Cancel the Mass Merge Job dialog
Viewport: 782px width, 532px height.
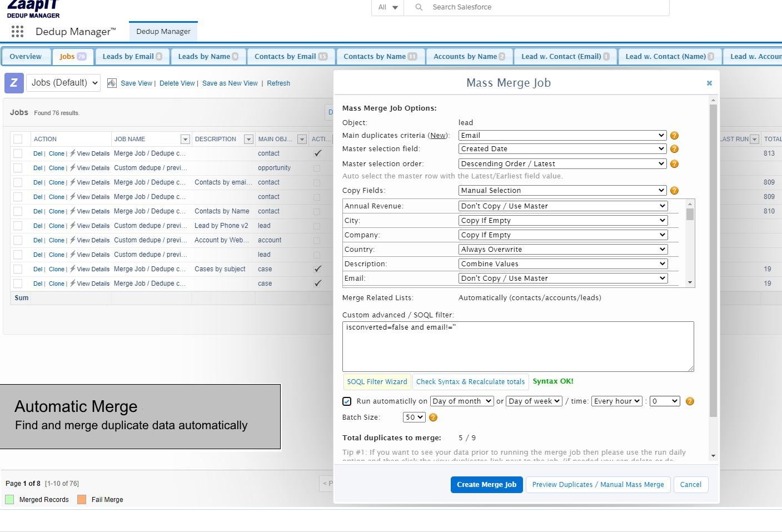(x=691, y=485)
